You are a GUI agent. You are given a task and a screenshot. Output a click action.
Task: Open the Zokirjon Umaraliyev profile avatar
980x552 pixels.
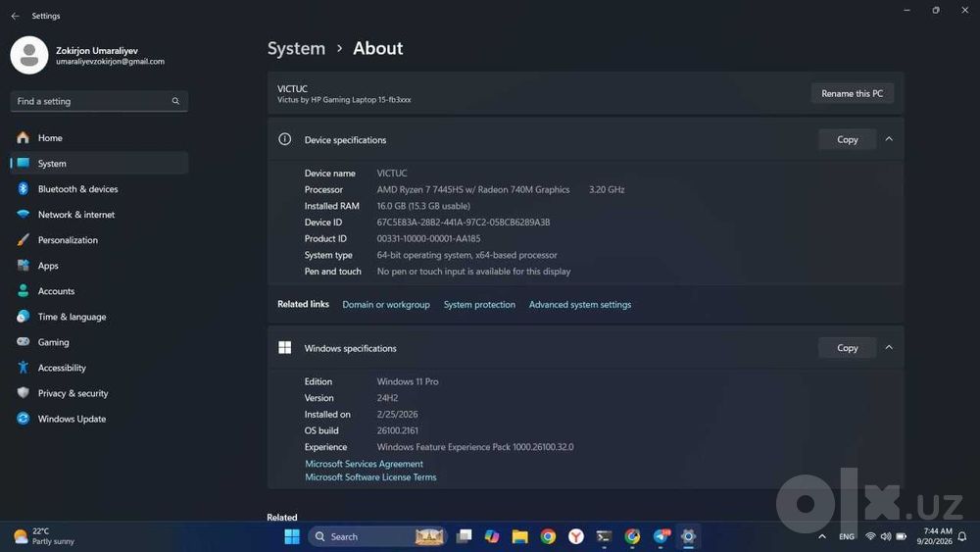pyautogui.click(x=29, y=55)
